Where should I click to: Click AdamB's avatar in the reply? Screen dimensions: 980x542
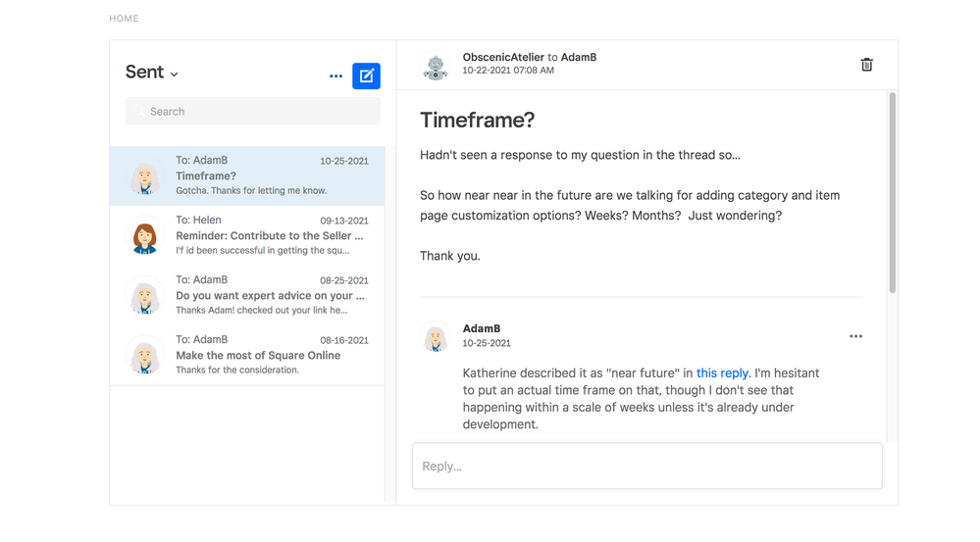pyautogui.click(x=436, y=337)
